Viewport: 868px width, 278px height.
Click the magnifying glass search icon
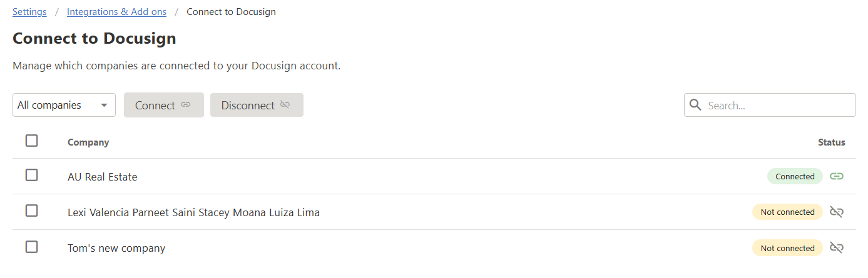pos(695,105)
